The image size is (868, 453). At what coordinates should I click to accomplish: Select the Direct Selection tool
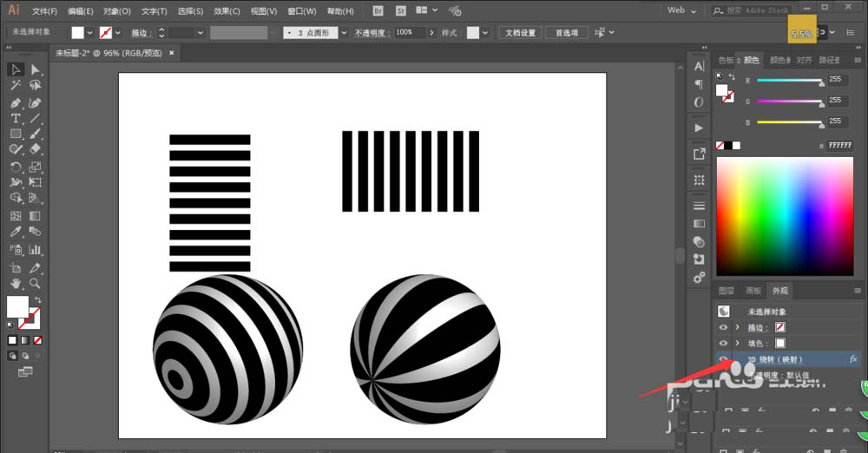click(35, 69)
